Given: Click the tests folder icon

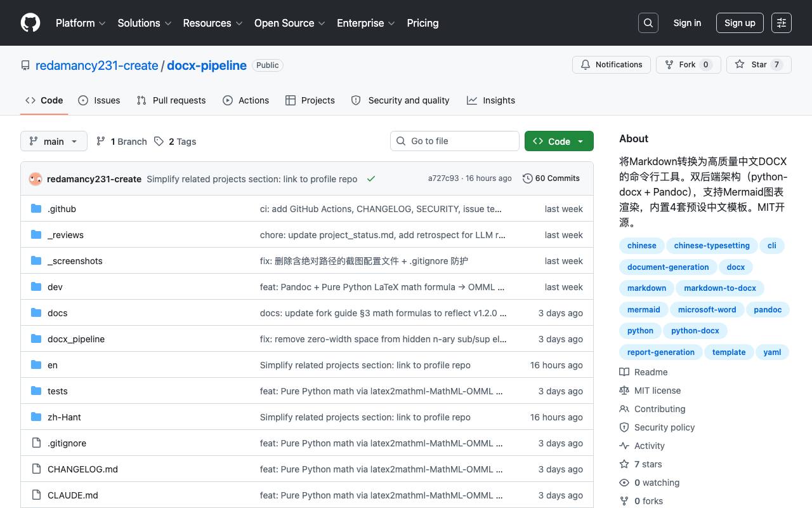Looking at the screenshot, I should (x=36, y=391).
